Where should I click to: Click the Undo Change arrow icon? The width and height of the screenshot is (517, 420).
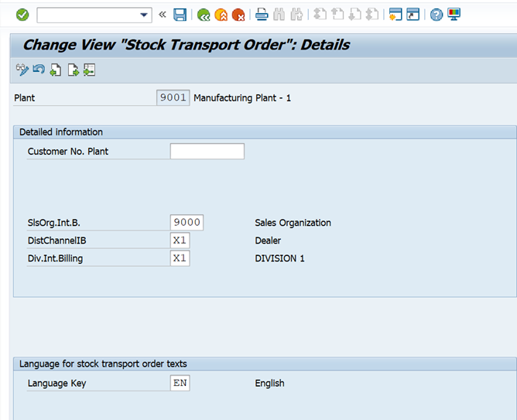(x=39, y=70)
